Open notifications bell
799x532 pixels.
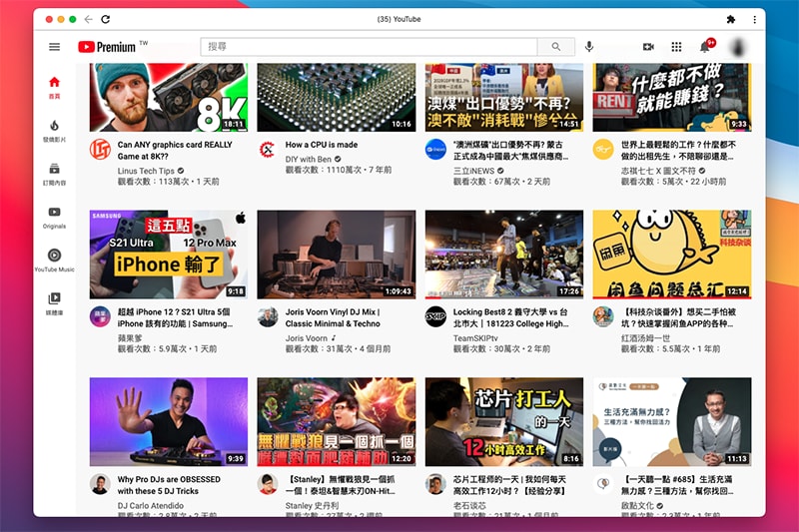point(705,47)
